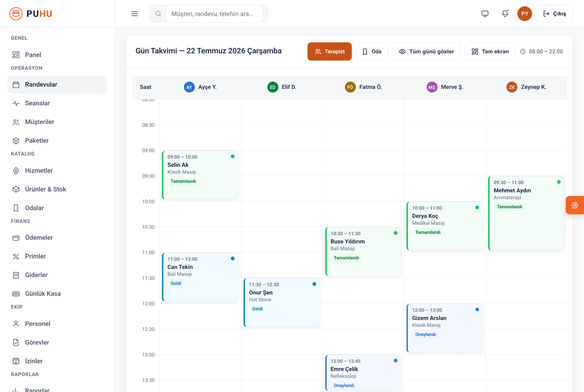Viewport: 584px width, 392px height.
Task: Click the Günlük Kasa cash icon
Action: pos(16,294)
